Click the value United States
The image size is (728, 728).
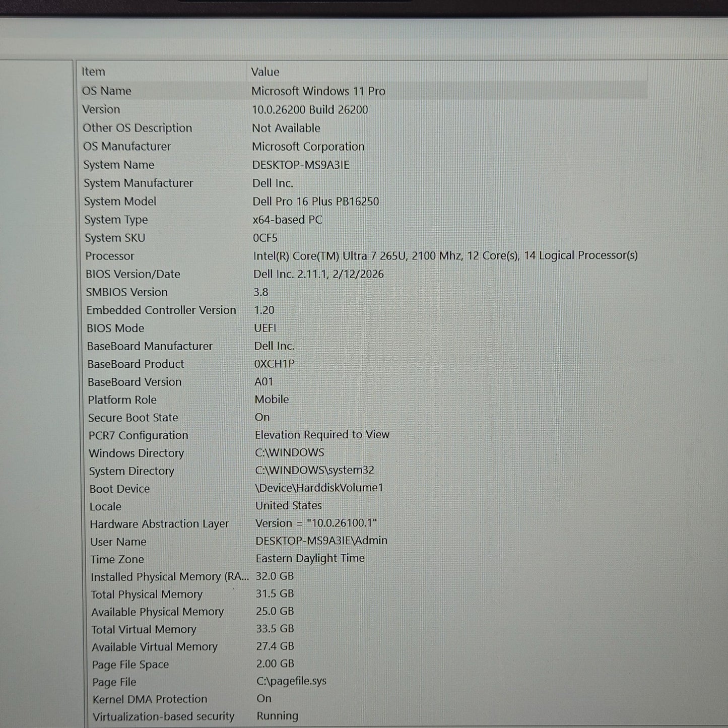[289, 505]
